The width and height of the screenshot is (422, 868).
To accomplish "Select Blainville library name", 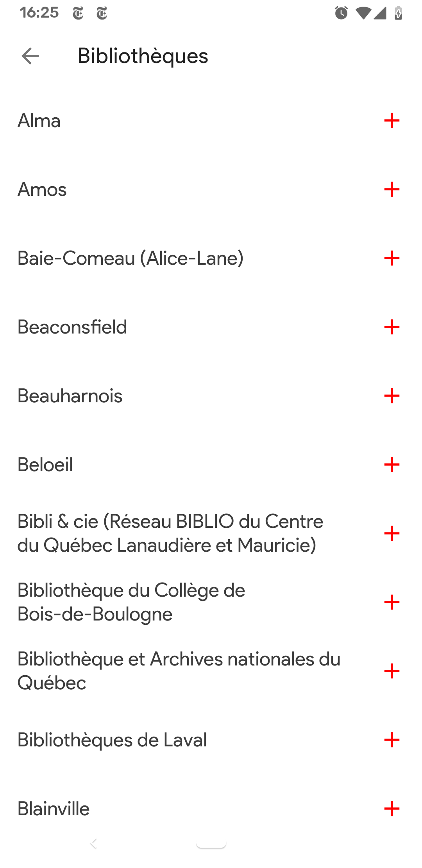I will (54, 809).
